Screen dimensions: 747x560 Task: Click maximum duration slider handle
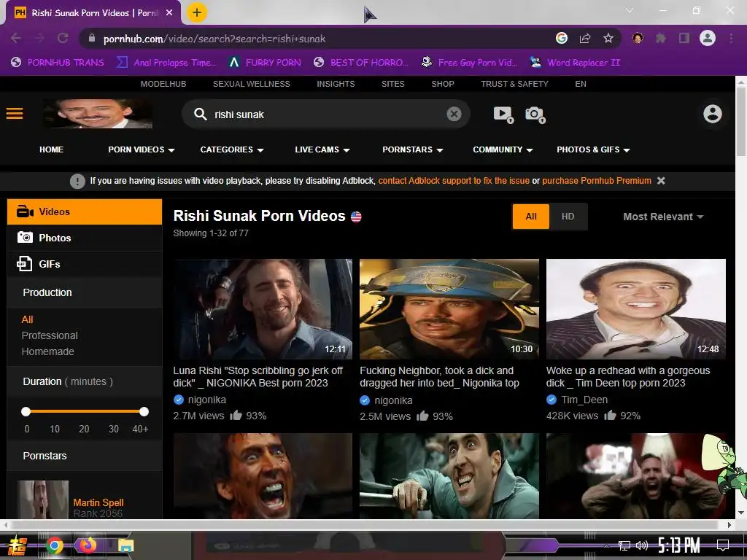point(144,411)
